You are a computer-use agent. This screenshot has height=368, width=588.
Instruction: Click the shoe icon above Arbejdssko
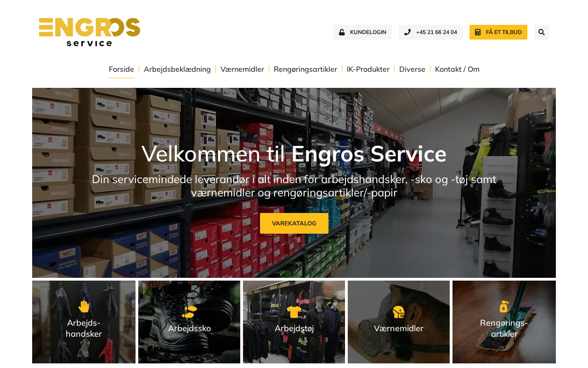tap(189, 312)
